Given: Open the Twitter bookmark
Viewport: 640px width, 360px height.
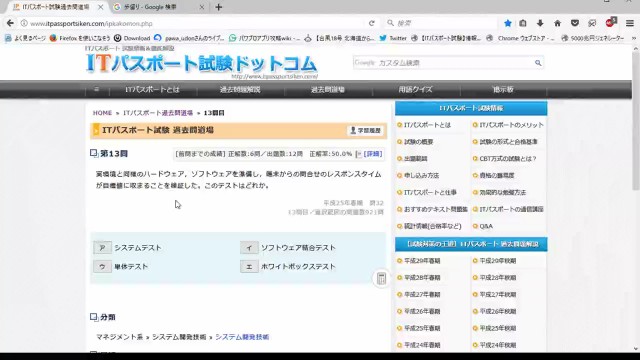Looking at the screenshot, I should point(393,38).
